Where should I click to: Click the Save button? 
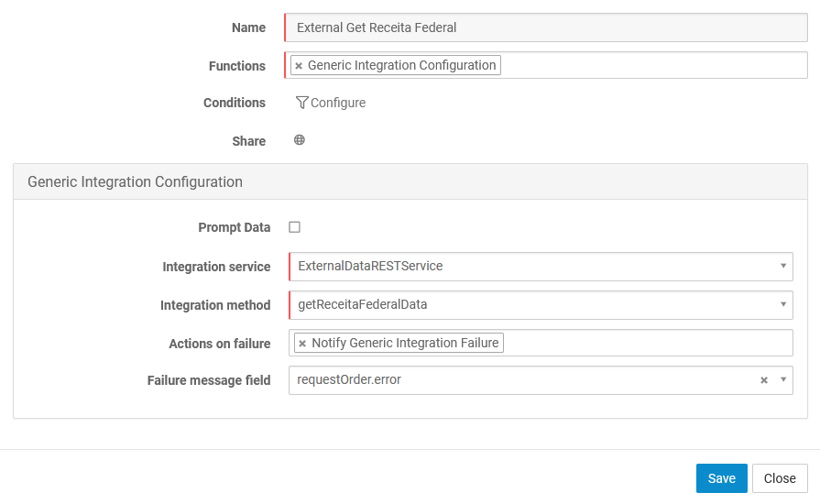click(x=721, y=478)
